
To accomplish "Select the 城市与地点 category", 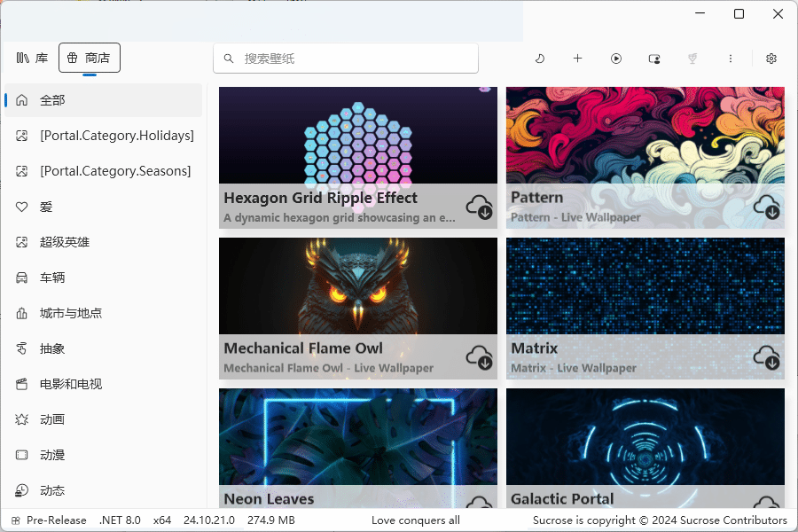I will click(104, 313).
